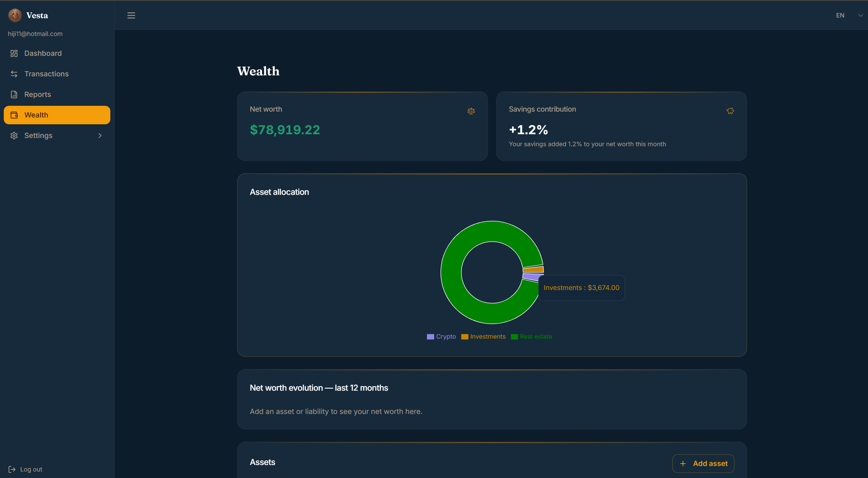Click the green Real estate legend swatch
This screenshot has width=868, height=478.
tap(514, 337)
